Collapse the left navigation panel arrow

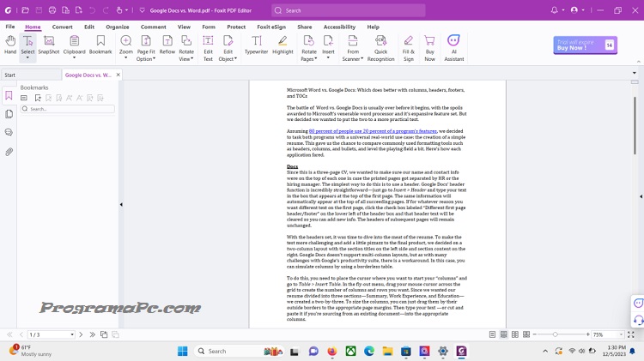pos(121,204)
